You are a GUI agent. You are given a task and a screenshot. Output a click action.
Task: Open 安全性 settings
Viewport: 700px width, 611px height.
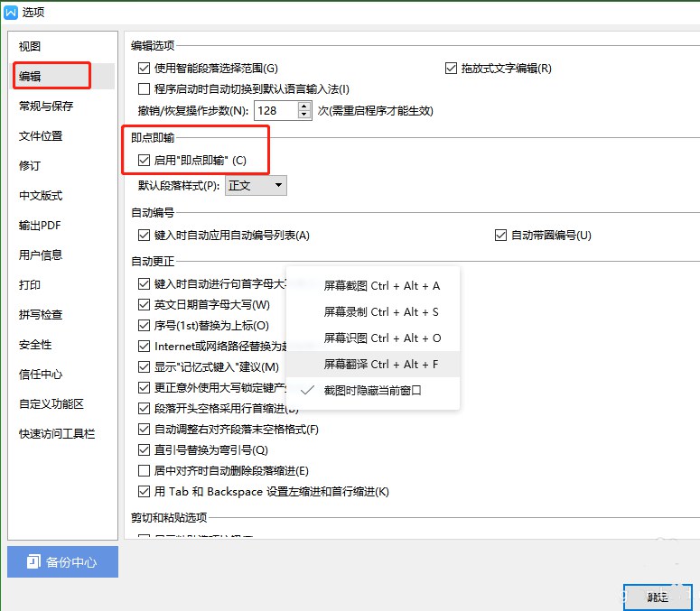[x=35, y=344]
